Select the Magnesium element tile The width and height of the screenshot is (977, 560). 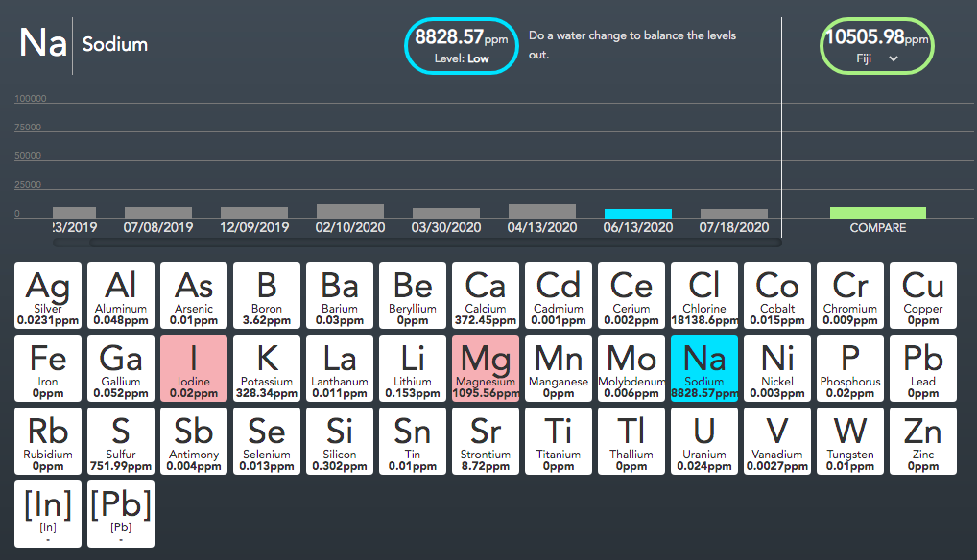pyautogui.click(x=486, y=368)
